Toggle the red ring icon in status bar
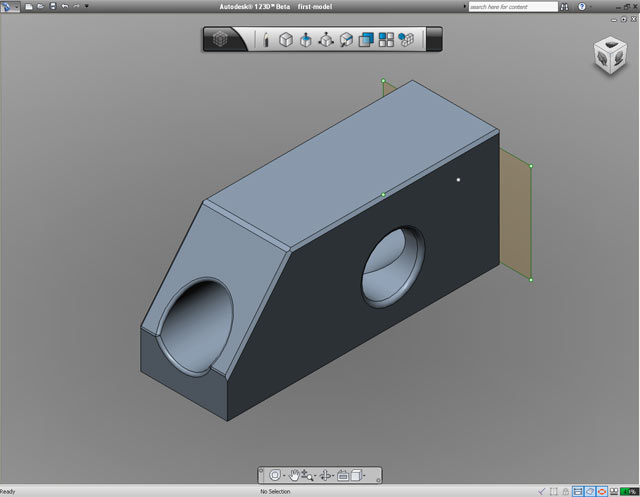The height and width of the screenshot is (497, 640). [602, 491]
